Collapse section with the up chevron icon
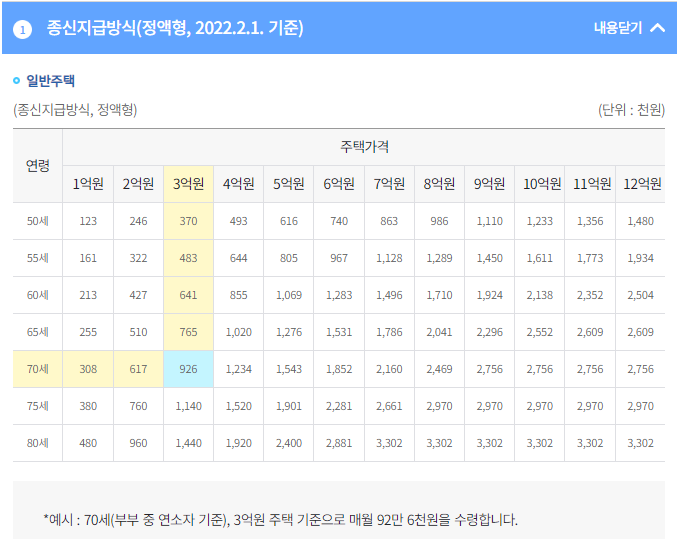 [x=658, y=28]
